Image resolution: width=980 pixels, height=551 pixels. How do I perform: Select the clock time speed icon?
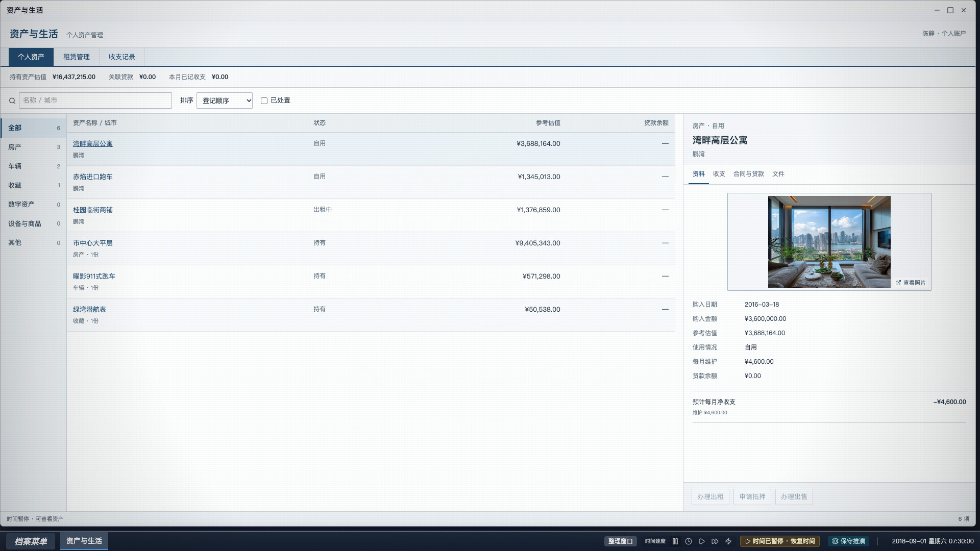point(689,541)
